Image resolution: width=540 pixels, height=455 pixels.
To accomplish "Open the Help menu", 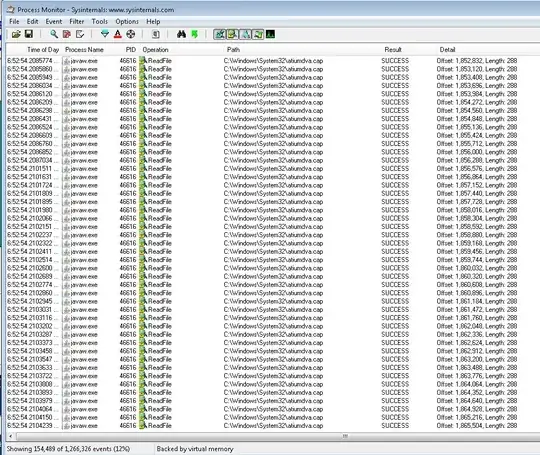I will tap(153, 21).
